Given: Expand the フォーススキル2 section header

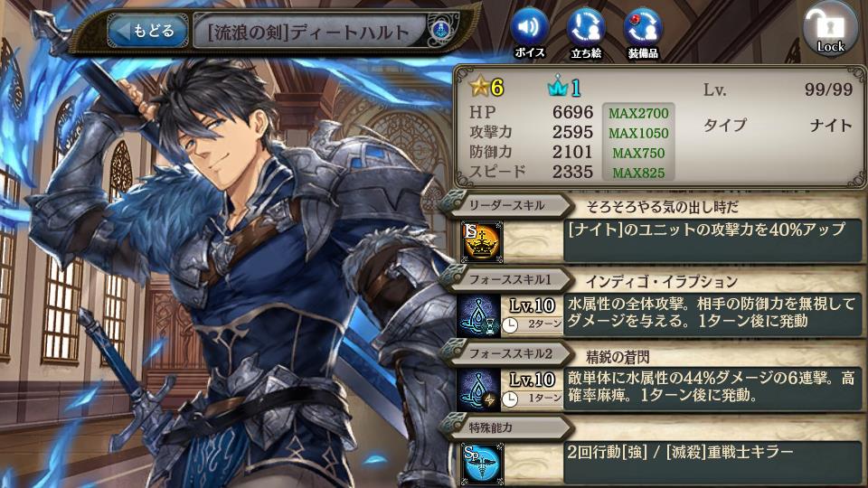Looking at the screenshot, I should (x=507, y=353).
